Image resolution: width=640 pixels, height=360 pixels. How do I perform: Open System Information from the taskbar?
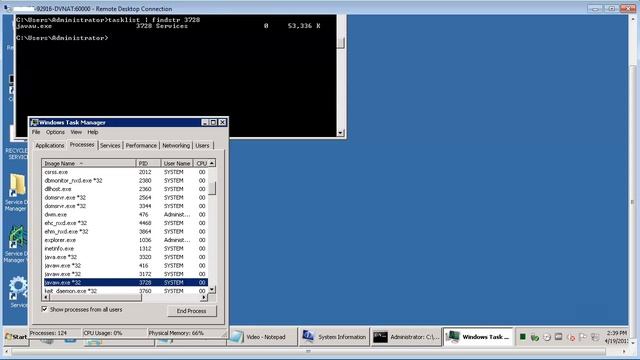[334, 337]
